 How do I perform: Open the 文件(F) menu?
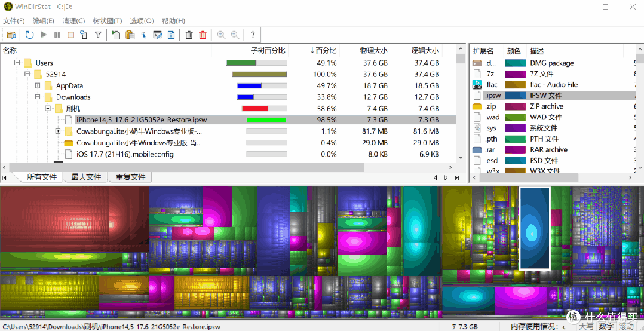click(14, 20)
